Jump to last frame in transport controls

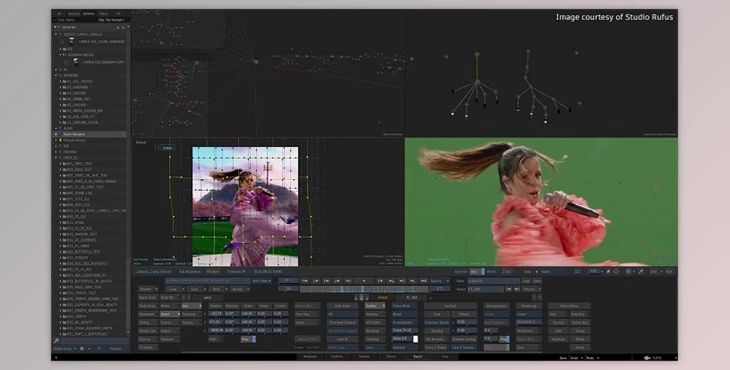point(423,281)
